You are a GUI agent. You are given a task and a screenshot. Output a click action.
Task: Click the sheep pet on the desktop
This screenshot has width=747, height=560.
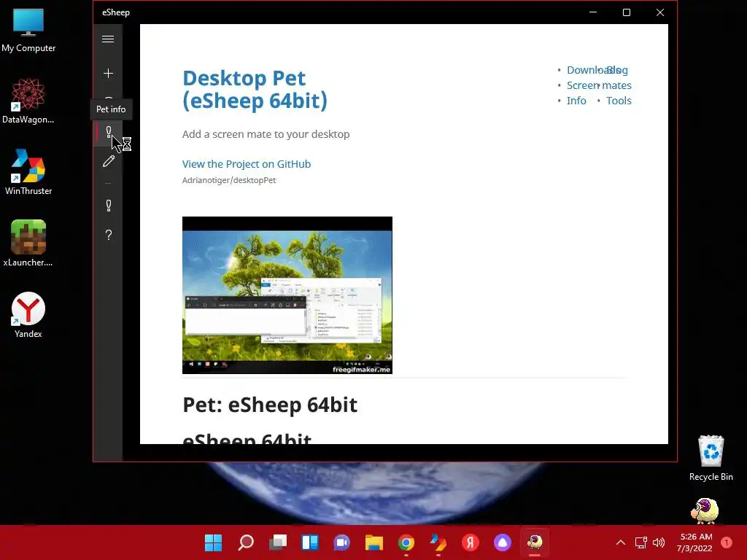pos(705,511)
